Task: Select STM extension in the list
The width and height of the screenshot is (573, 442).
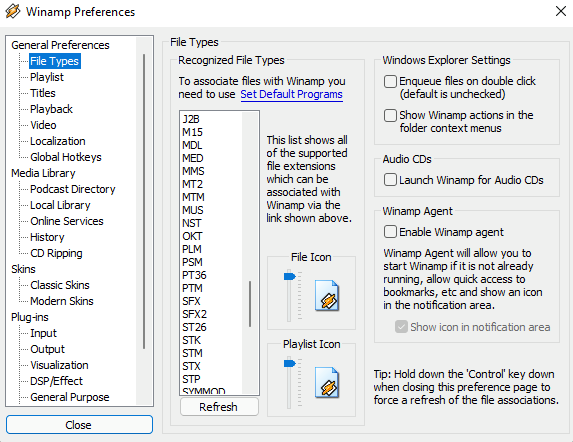Action: [x=192, y=353]
